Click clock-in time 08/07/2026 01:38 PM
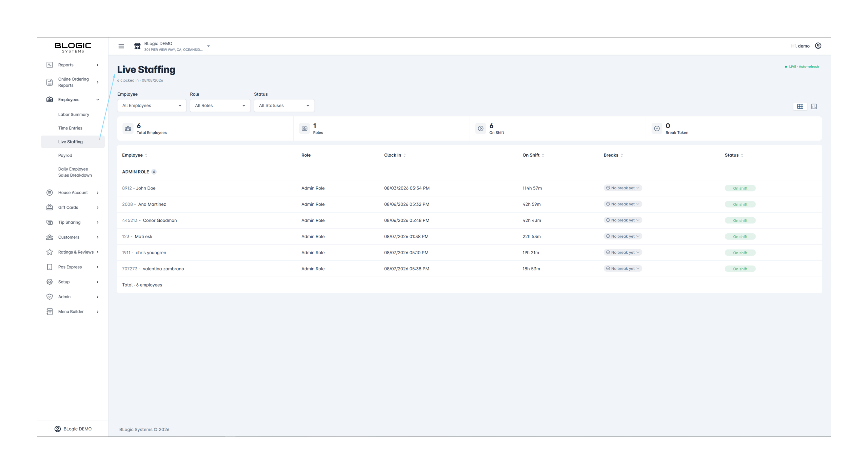 click(406, 237)
